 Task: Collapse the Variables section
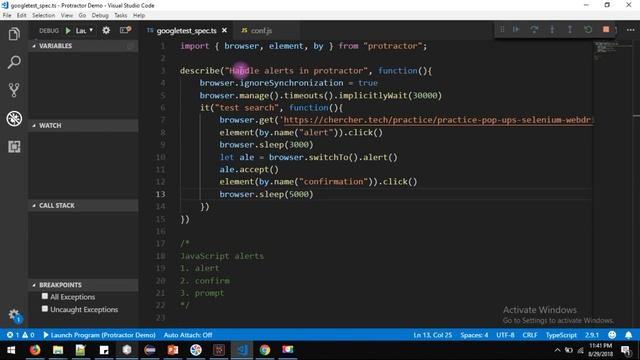(x=83, y=46)
